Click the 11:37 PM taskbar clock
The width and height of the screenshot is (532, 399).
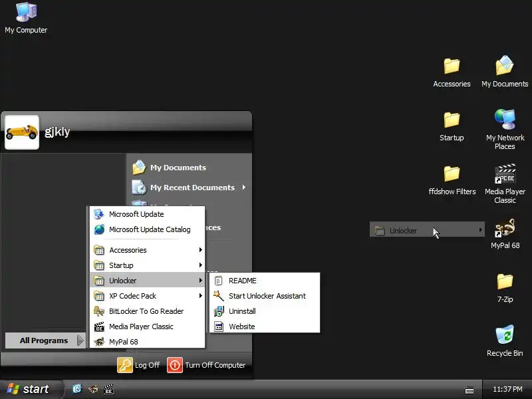507,389
